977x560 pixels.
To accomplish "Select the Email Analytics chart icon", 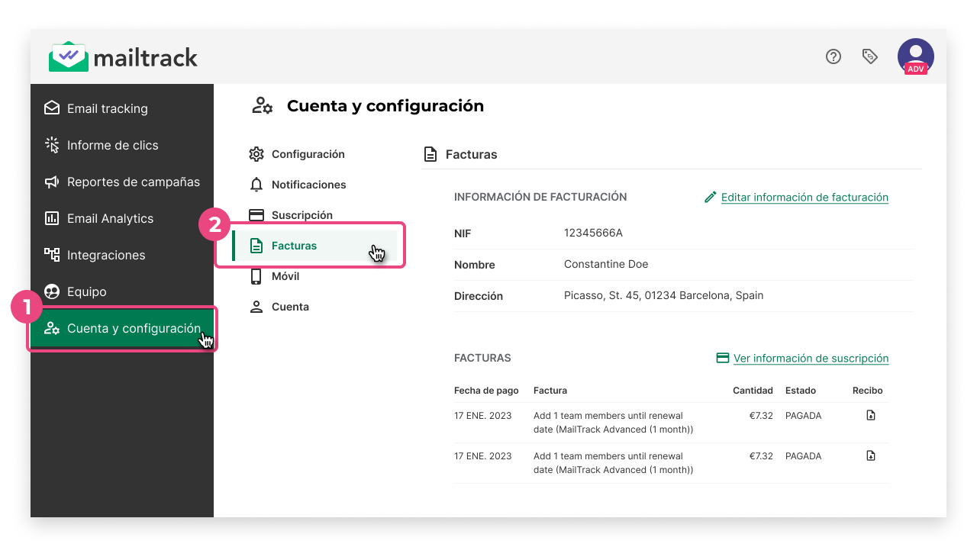I will coord(52,218).
